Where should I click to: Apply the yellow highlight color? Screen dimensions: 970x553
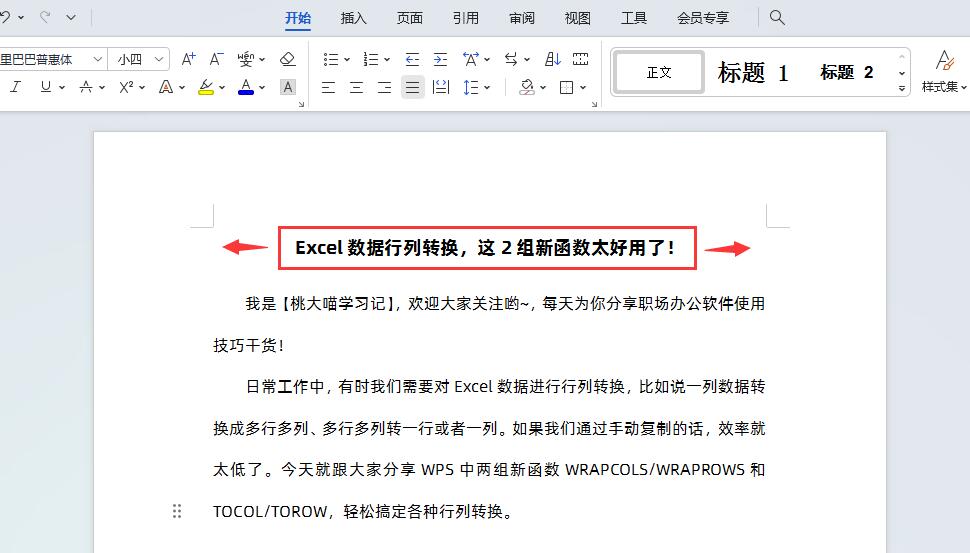[x=206, y=87]
